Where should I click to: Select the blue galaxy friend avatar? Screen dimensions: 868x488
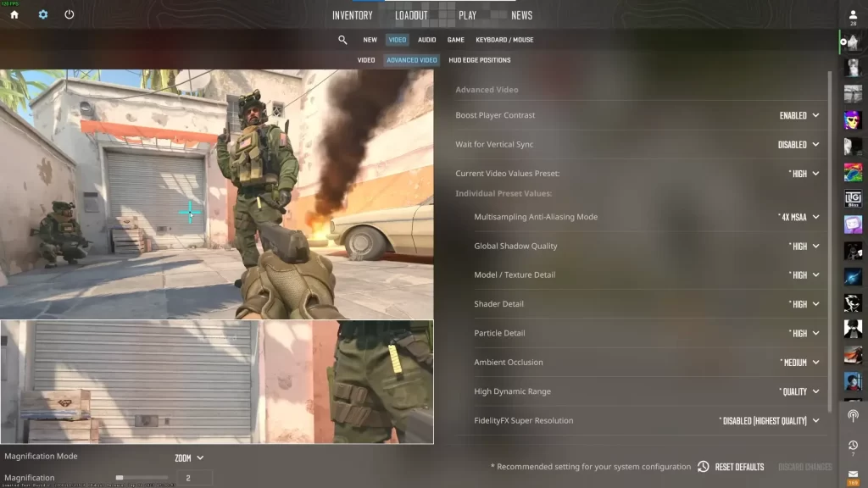pos(853,277)
